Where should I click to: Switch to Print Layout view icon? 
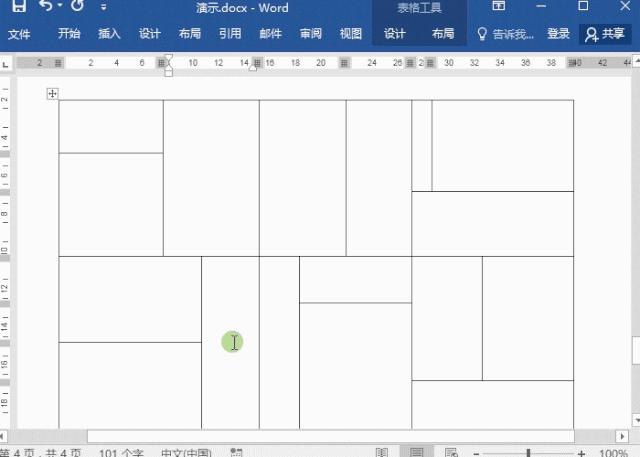point(416,452)
